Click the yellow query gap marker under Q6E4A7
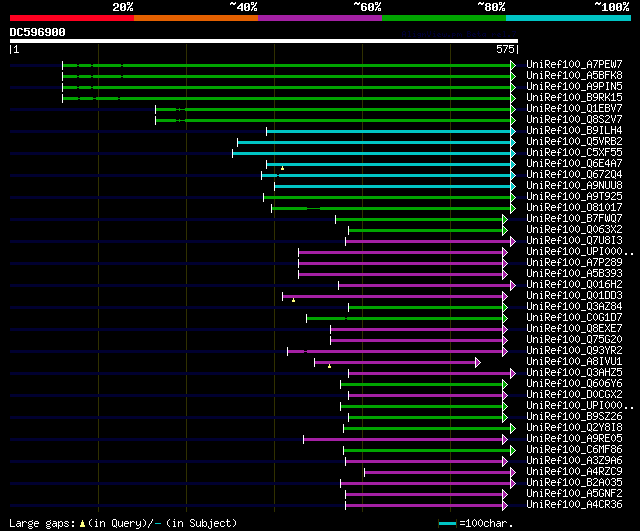Screen dimensions: 640x531 pyautogui.click(x=282, y=169)
